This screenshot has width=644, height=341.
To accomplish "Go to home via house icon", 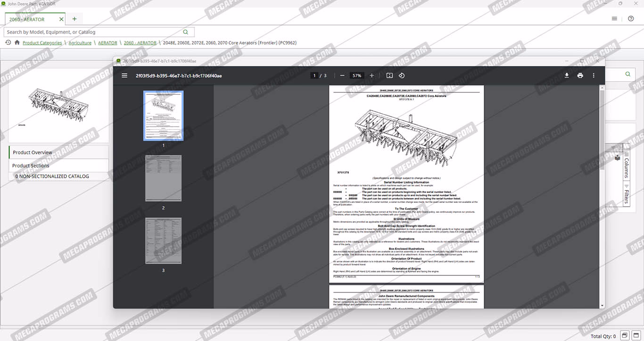I will coord(17,42).
